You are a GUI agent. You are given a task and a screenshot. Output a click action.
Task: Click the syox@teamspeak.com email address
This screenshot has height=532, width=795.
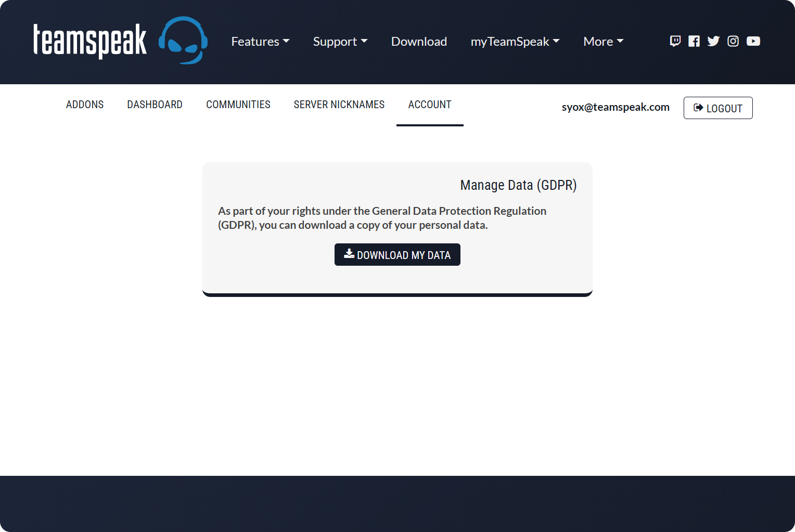pos(616,107)
